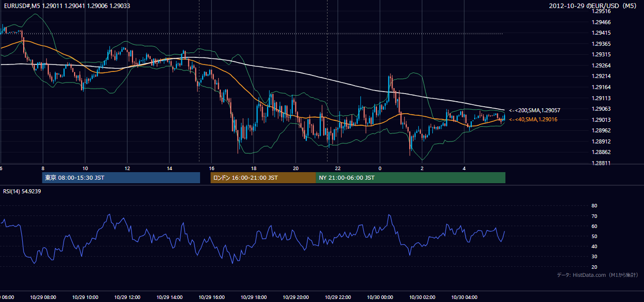Click price level 1.29013 on the axis
The width and height of the screenshot is (644, 302).
601,120
